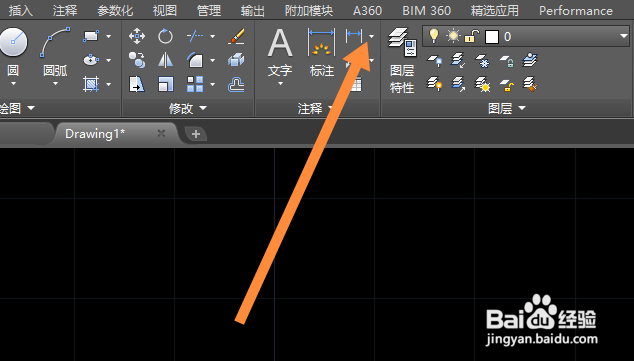
Task: Click the Make Current layer icon
Action: pos(530,60)
